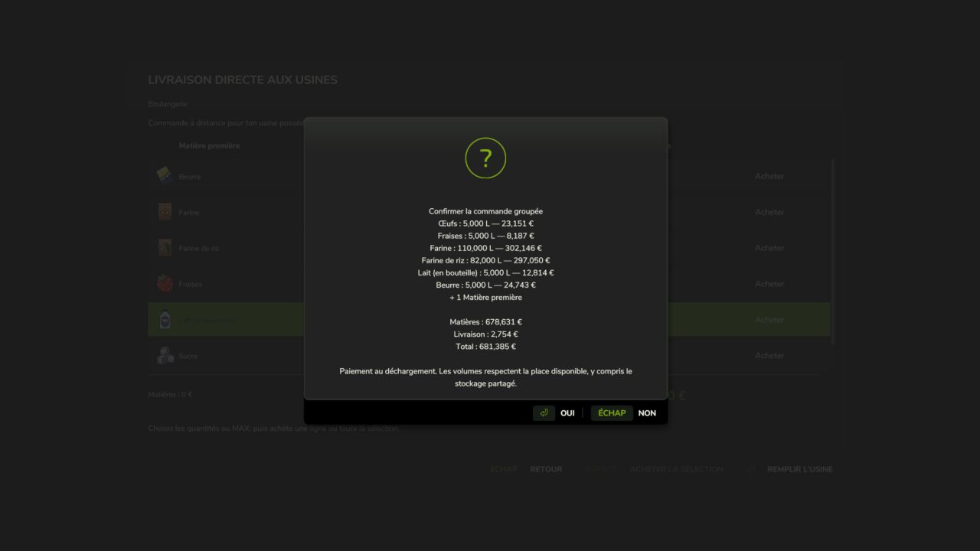The image size is (980, 551).
Task: Select the Farine de riz icon
Action: click(x=165, y=248)
